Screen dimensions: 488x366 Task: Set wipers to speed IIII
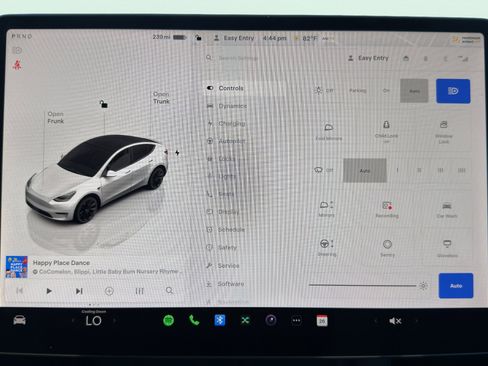(461, 170)
